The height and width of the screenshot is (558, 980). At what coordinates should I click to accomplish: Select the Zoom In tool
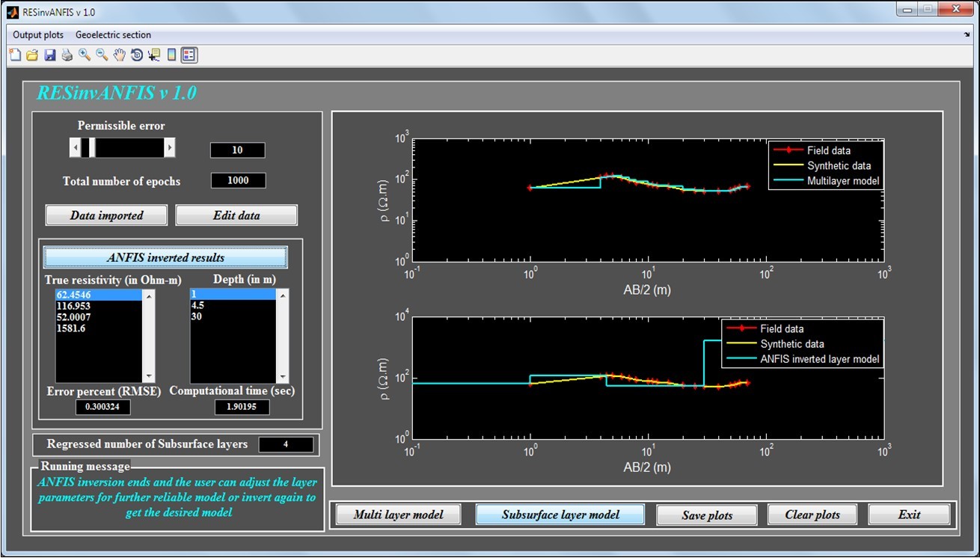click(84, 55)
